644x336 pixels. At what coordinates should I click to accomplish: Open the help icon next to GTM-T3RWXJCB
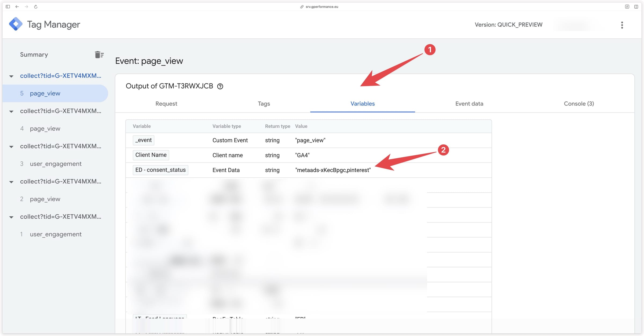click(x=220, y=86)
